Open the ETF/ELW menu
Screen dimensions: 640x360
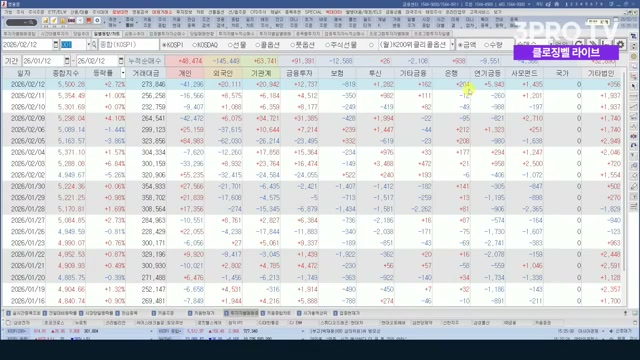(57, 12)
